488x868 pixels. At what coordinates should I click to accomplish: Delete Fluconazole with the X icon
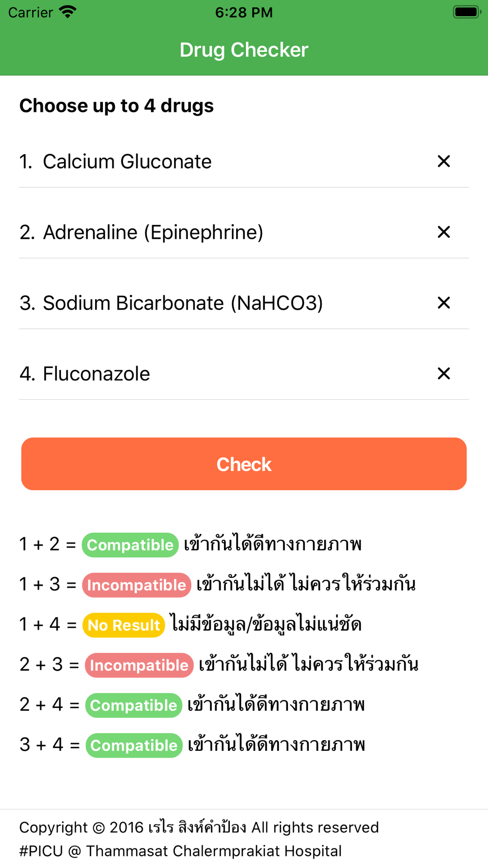(444, 373)
